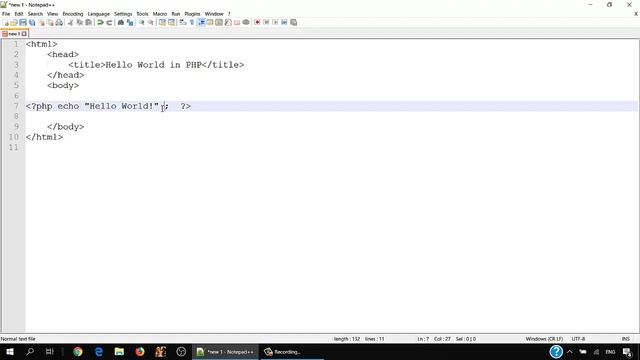Save the file using the Save toolbar icon
This screenshot has height=360, width=640.
click(23, 22)
